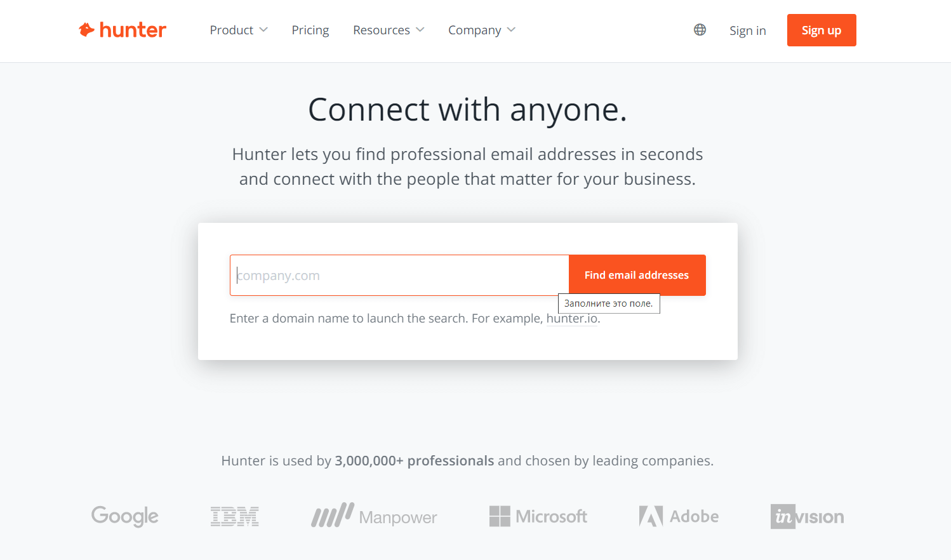Expand the Company dropdown menu
Viewport: 951px width, 560px height.
pyautogui.click(x=482, y=30)
